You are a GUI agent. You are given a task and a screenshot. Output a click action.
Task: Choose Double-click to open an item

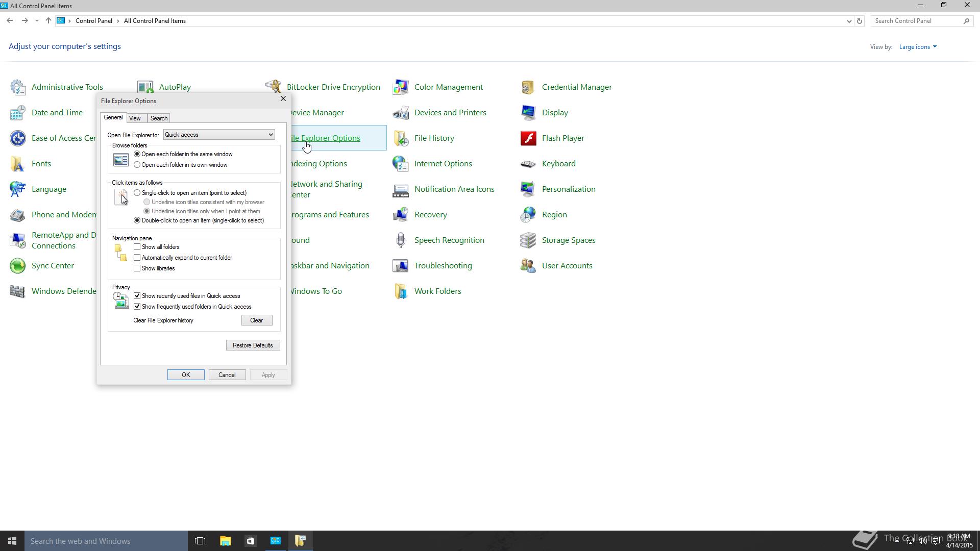coord(137,220)
